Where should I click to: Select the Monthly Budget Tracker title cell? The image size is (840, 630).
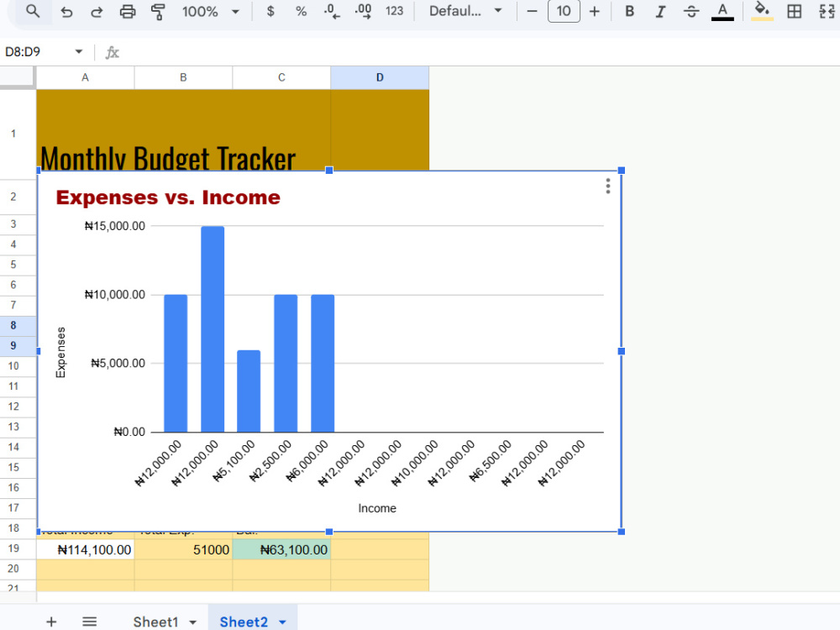coord(183,131)
